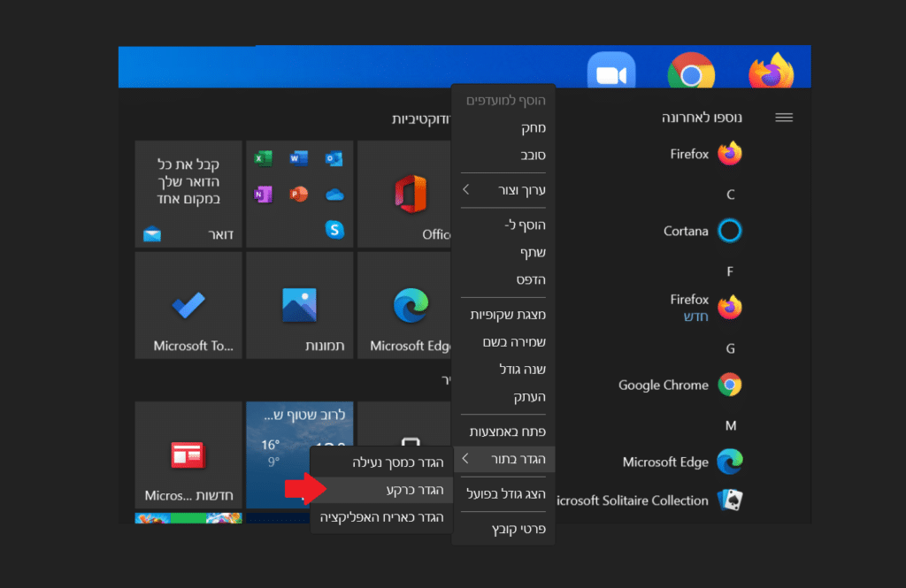Open the Microsoft To Do tile
This screenshot has height=588, width=906.
188,305
